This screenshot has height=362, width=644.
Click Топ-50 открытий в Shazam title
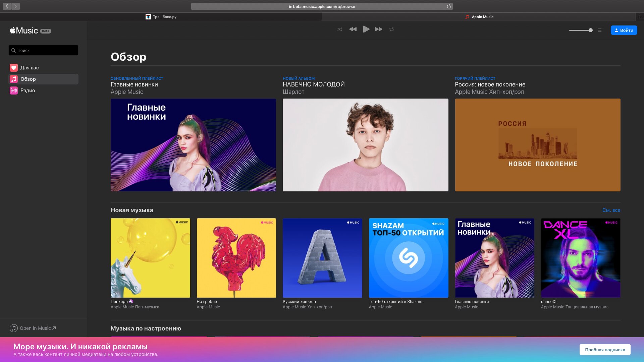tap(395, 302)
